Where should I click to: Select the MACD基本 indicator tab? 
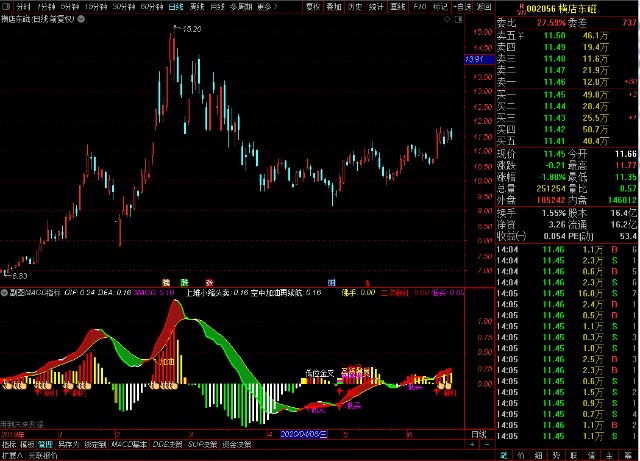128,444
